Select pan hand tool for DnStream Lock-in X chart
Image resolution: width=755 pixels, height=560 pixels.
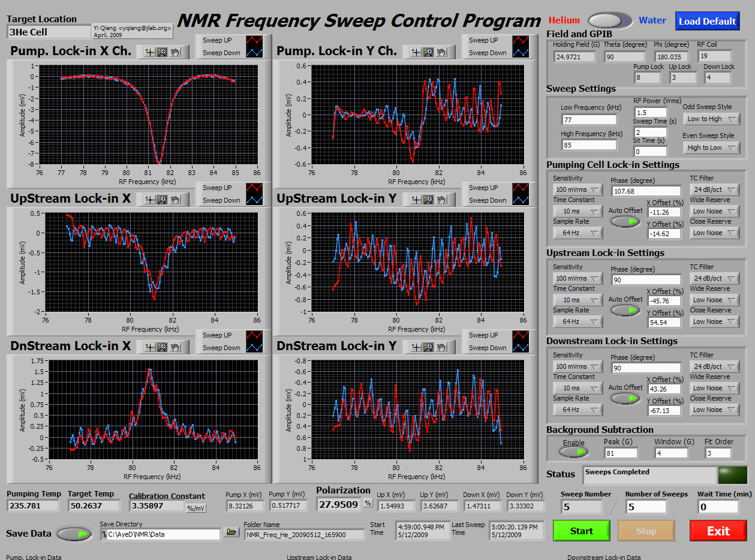175,347
